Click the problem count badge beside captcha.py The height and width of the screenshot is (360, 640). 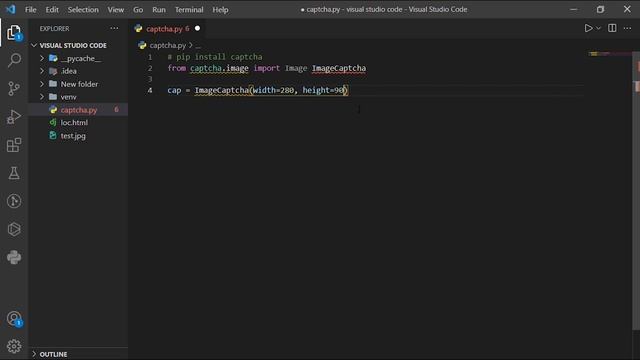pyautogui.click(x=116, y=109)
